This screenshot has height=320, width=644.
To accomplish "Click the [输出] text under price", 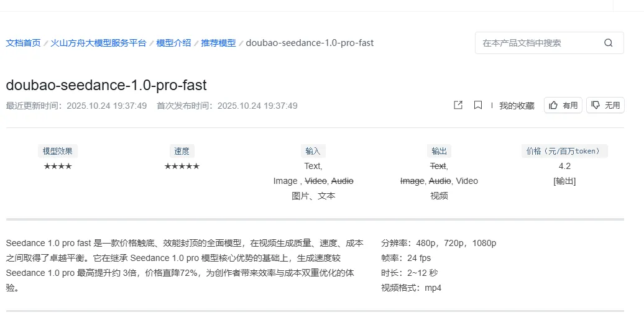I will coord(564,181).
